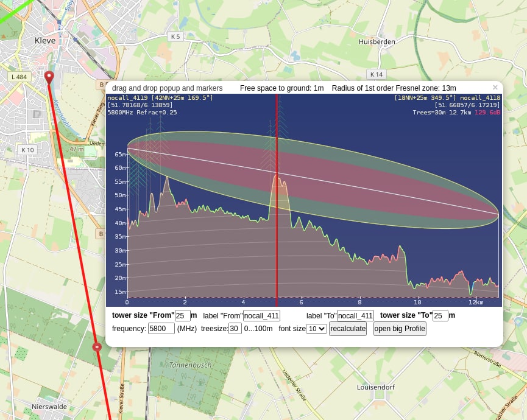Image resolution: width=527 pixels, height=420 pixels.
Task: Edit the label "To" text field
Action: tap(355, 316)
